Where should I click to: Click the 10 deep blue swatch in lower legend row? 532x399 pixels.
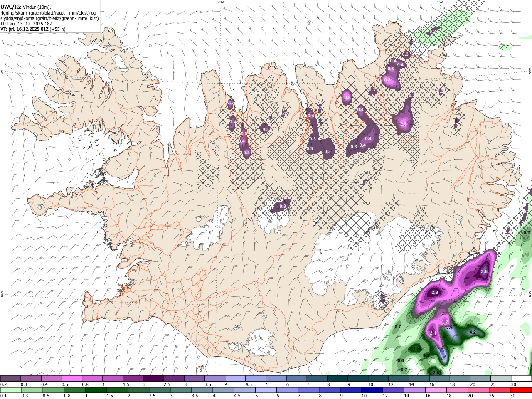372,390
